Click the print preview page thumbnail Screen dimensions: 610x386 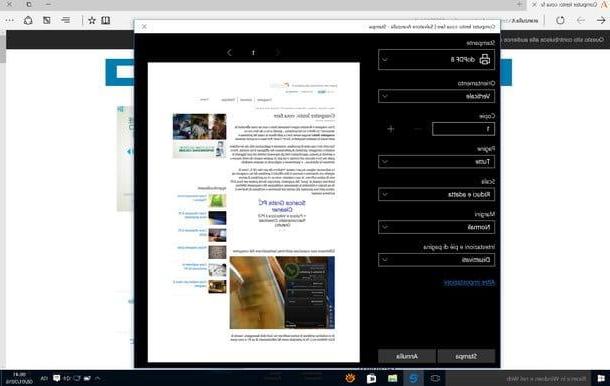pos(254,212)
